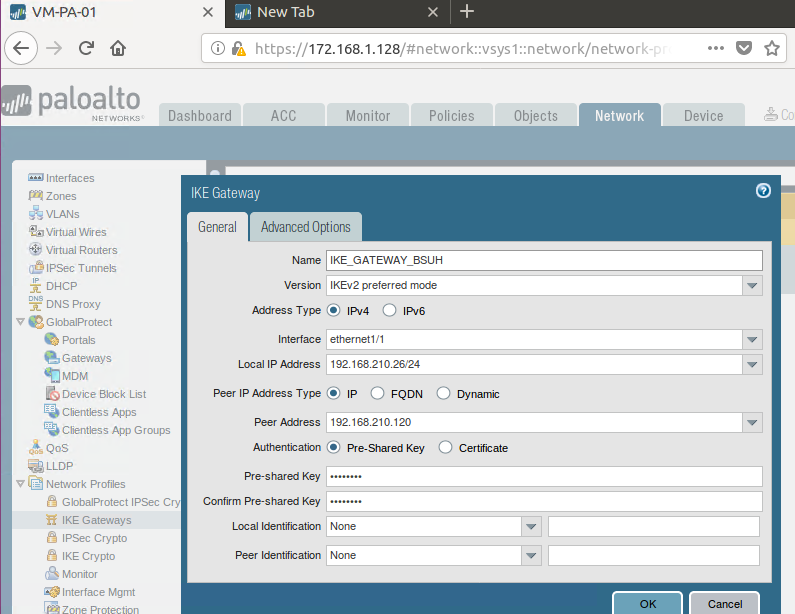Click the IPSec Tunnels sidebar icon

tap(37, 268)
